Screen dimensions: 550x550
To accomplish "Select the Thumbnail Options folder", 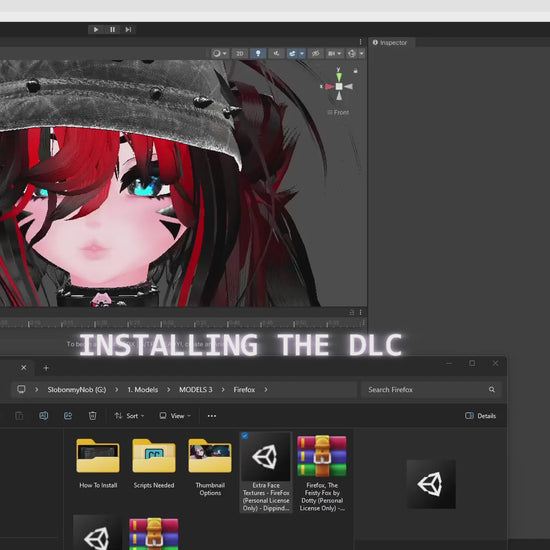I will 210,467.
